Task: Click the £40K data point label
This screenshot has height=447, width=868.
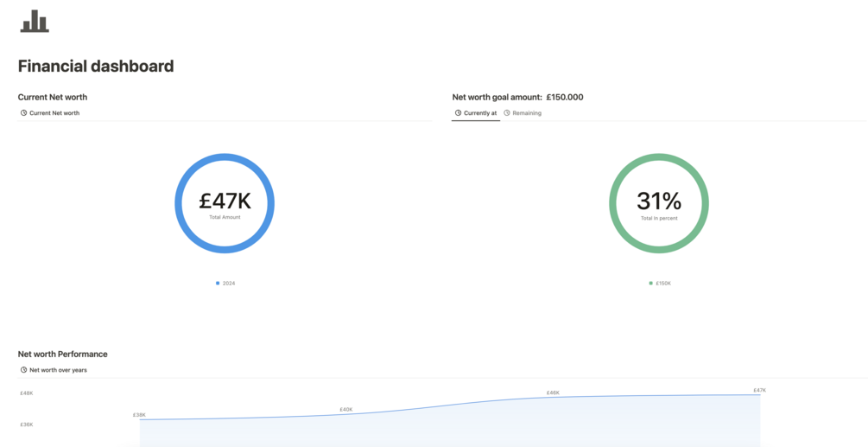Action: (346, 409)
